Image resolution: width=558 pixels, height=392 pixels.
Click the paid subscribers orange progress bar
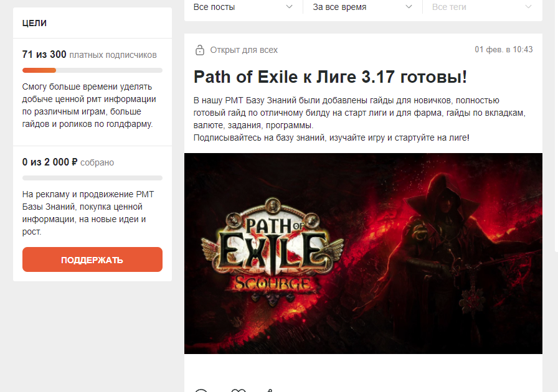click(92, 70)
